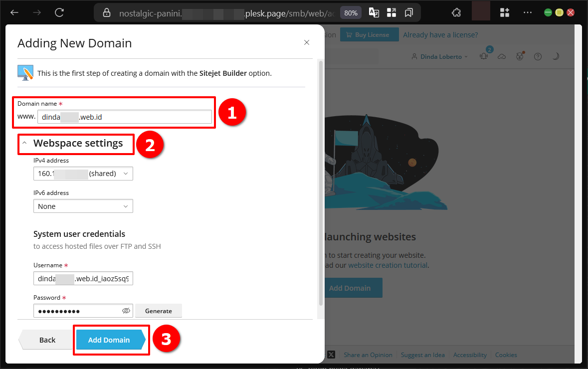
Task: Toggle password visibility eye icon
Action: [x=126, y=311]
